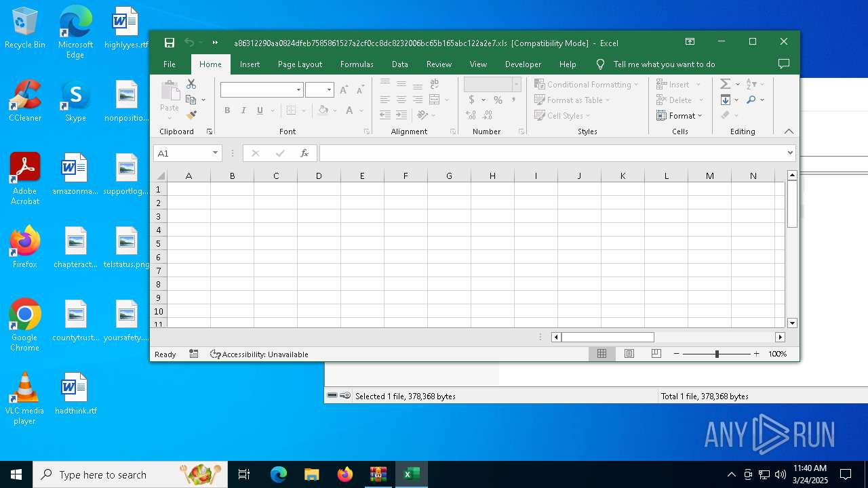Screen dimensions: 868x488
Task: Apply Accounting dollar number format
Action: (471, 100)
